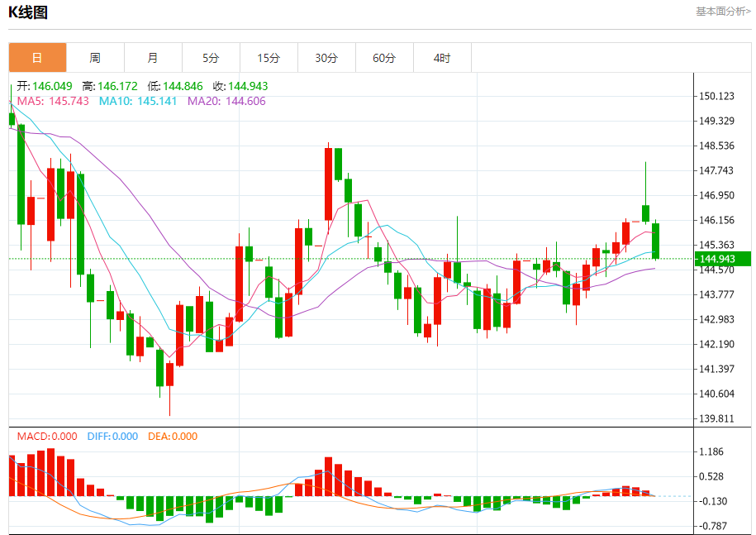Click the lowest red candlestick near 140.604
This screenshot has height=535, width=756.
pos(169,375)
